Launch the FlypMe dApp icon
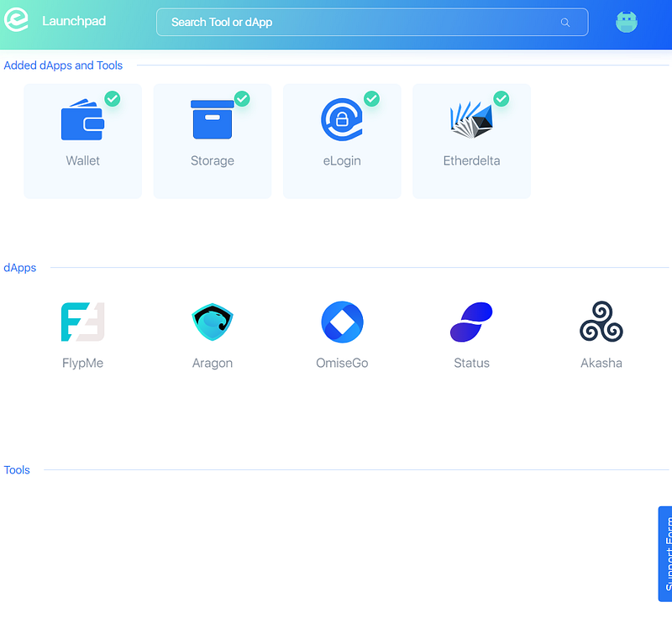 [x=82, y=322]
